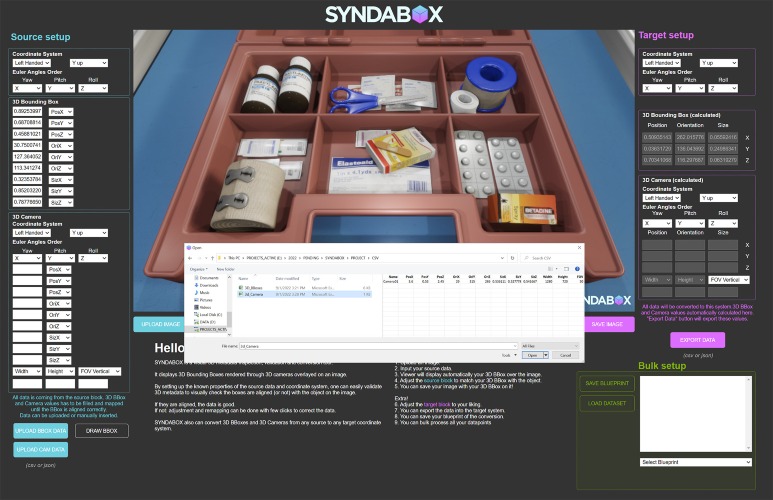This screenshot has width=773, height=500.
Task: Click the DRAW BBOX button
Action: [102, 430]
